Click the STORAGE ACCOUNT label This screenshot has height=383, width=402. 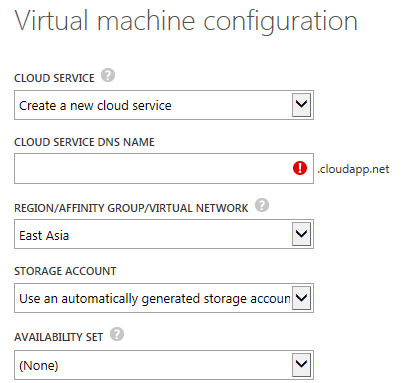pyautogui.click(x=65, y=271)
